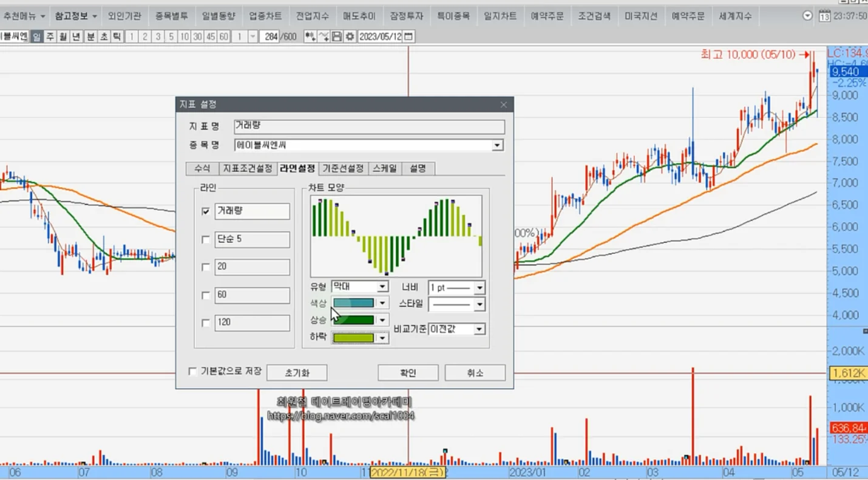Open the 너비 1 pt dropdown
The image size is (868, 480).
[x=479, y=287]
